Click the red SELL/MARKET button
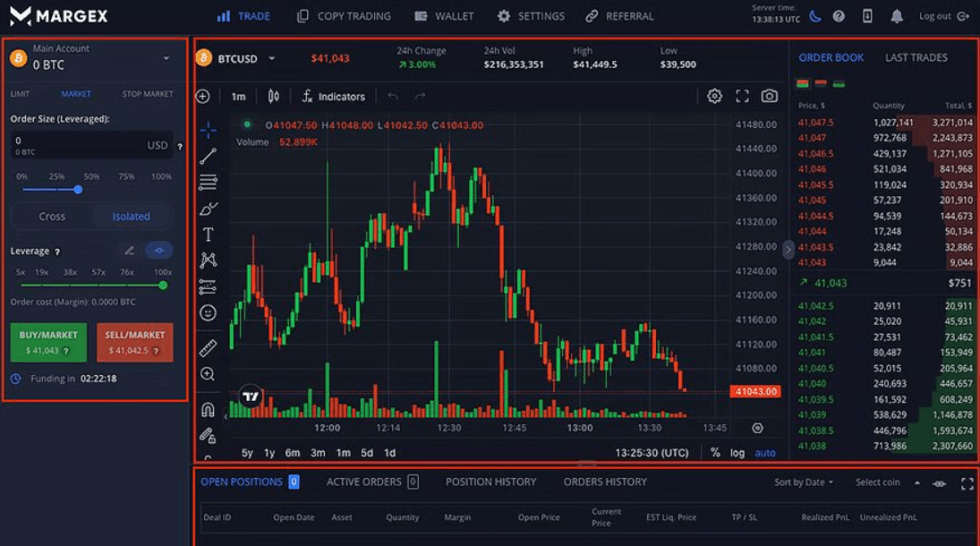The height and width of the screenshot is (546, 980). tap(135, 342)
